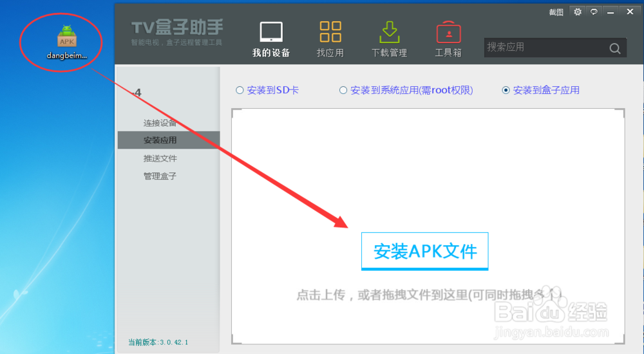
Task: Close the TV盒子助手 window
Action: [630, 12]
